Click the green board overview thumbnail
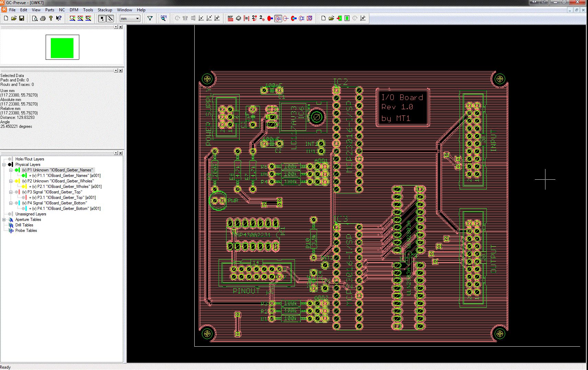The height and width of the screenshot is (370, 588). [x=62, y=48]
